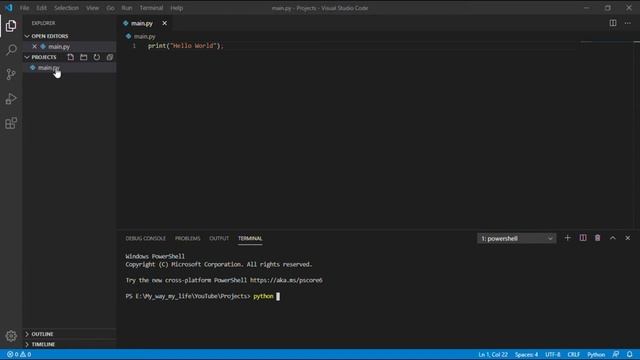Click the New Folder icon in Projects

[x=84, y=57]
